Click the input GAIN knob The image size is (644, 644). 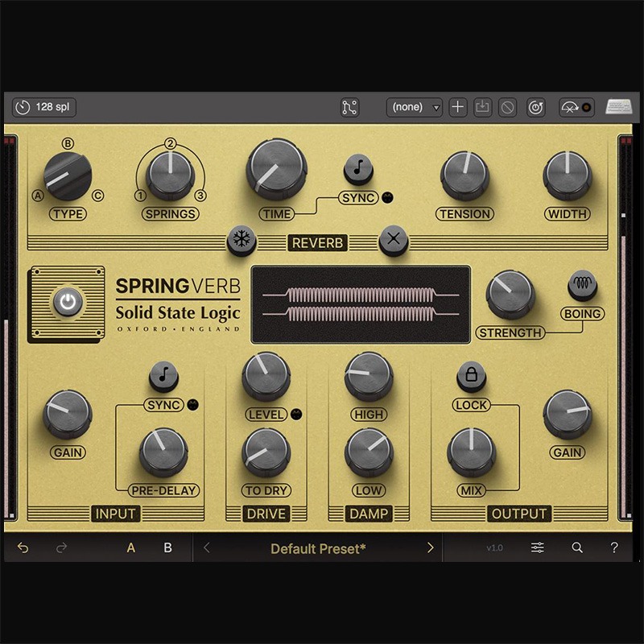[68, 415]
